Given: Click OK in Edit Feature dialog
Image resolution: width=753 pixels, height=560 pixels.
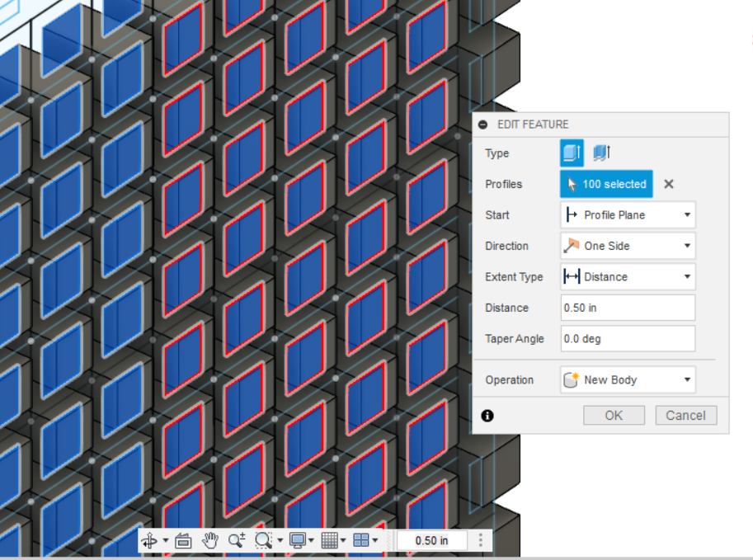Looking at the screenshot, I should [614, 416].
